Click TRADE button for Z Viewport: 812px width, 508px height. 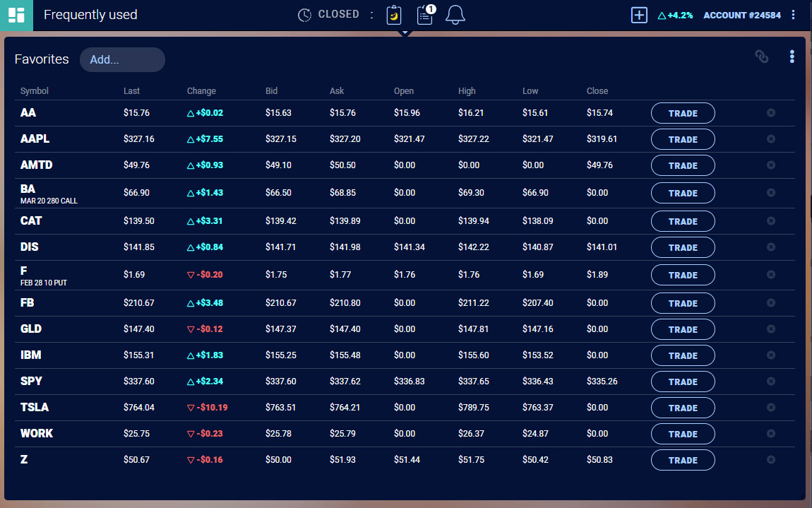tap(683, 460)
